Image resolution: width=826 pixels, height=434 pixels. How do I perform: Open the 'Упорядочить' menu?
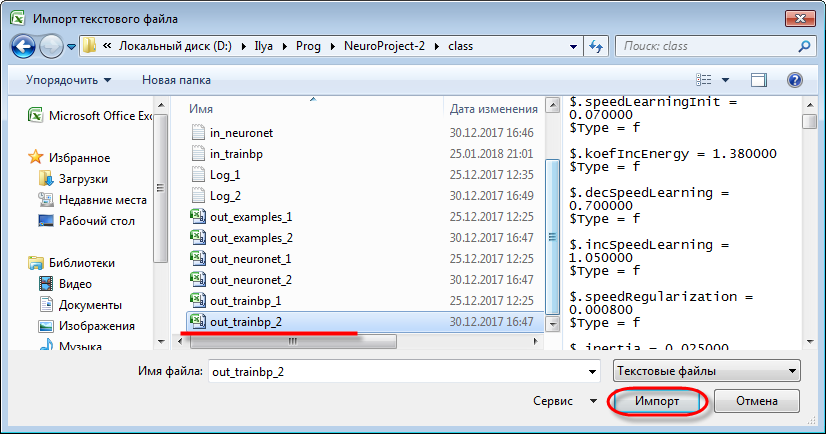click(68, 80)
